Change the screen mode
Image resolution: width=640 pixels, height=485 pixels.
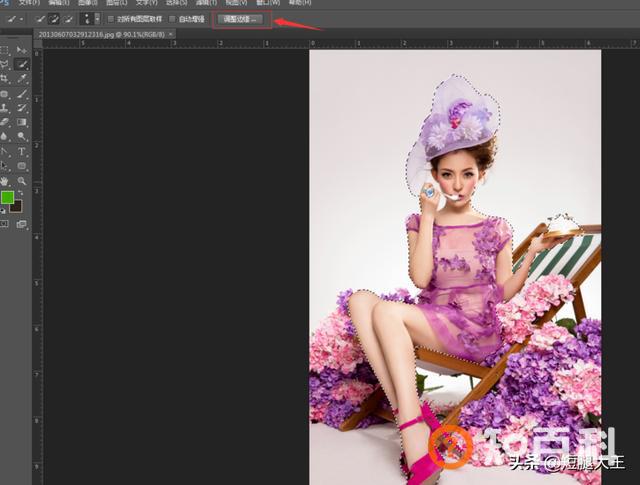(x=22, y=224)
